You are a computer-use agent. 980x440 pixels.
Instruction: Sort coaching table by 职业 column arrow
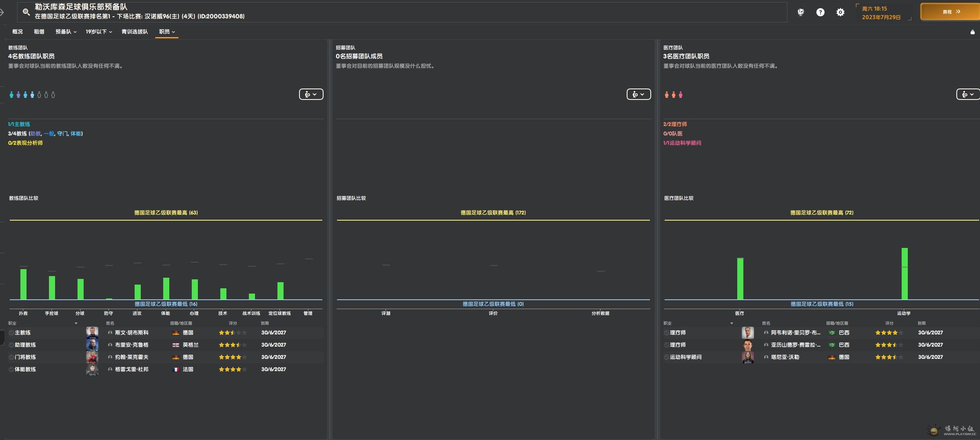tap(76, 323)
